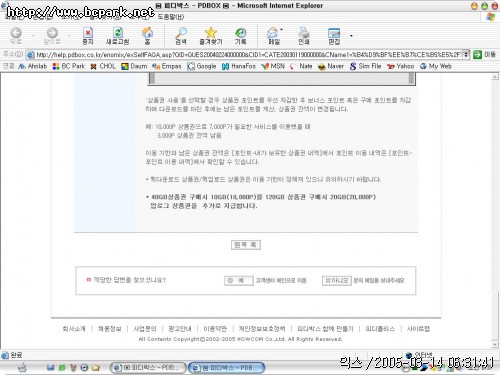The width and height of the screenshot is (500, 375).
Task: Open the Yahoo links bar shortcut
Action: tap(400, 66)
